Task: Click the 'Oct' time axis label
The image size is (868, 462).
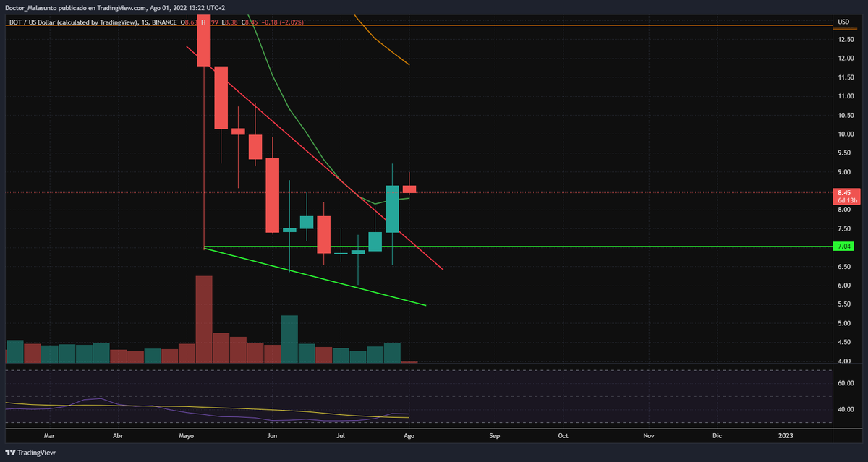Action: pyautogui.click(x=563, y=436)
